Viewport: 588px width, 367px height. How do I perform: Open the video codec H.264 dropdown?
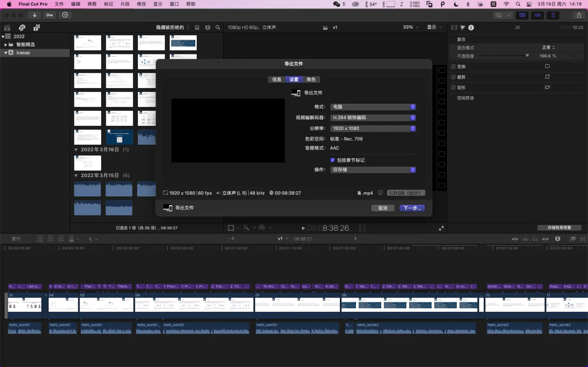tap(373, 118)
